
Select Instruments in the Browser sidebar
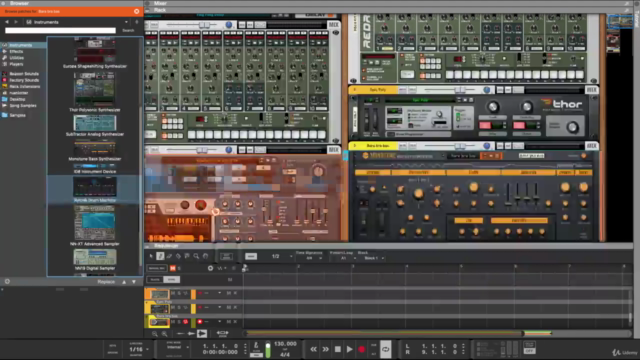pyautogui.click(x=20, y=45)
